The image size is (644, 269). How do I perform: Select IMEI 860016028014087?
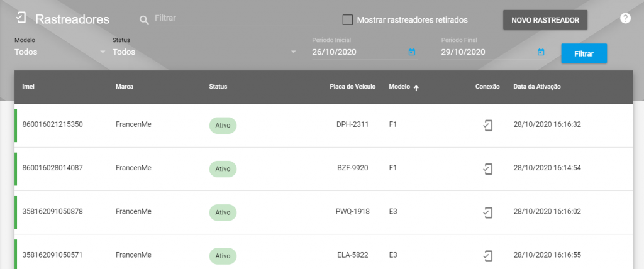pos(53,168)
